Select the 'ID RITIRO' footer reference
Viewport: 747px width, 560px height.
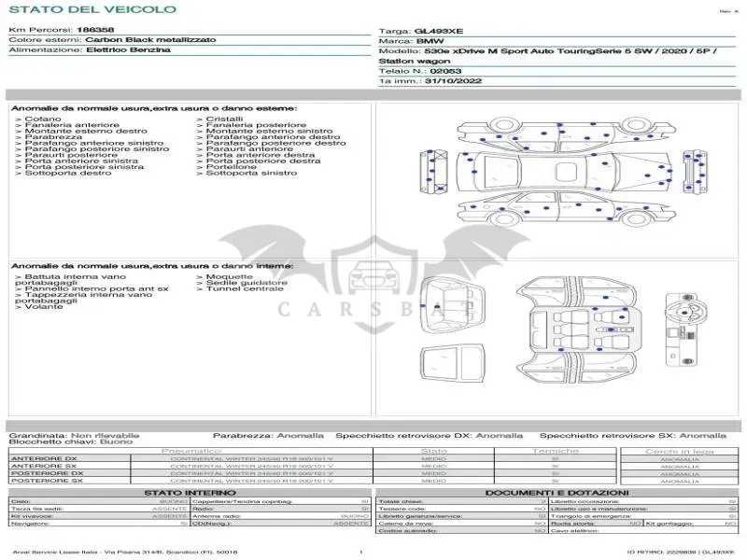[681, 553]
